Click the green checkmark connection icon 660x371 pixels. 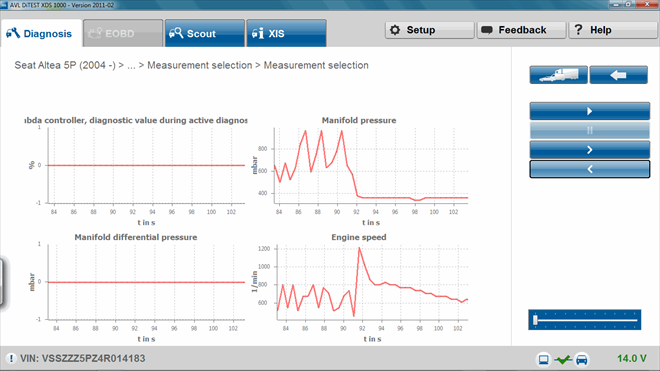(563, 360)
